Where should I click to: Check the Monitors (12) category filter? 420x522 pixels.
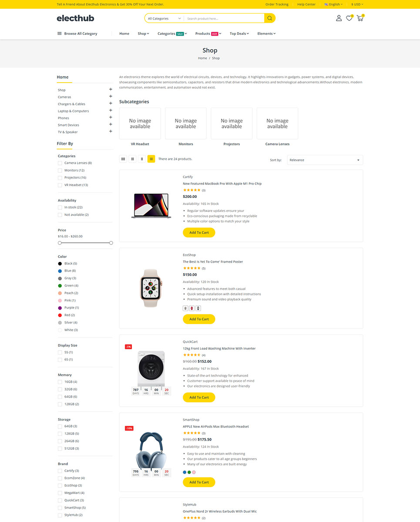pos(60,171)
